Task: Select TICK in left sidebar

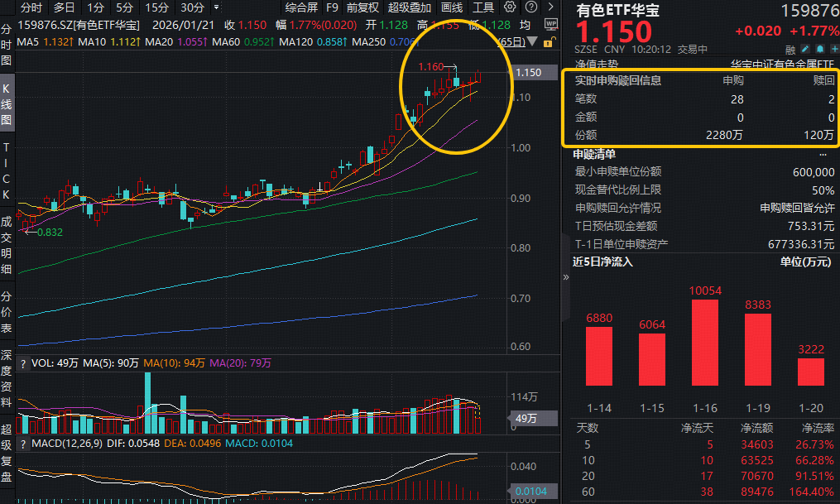Action: (x=7, y=170)
